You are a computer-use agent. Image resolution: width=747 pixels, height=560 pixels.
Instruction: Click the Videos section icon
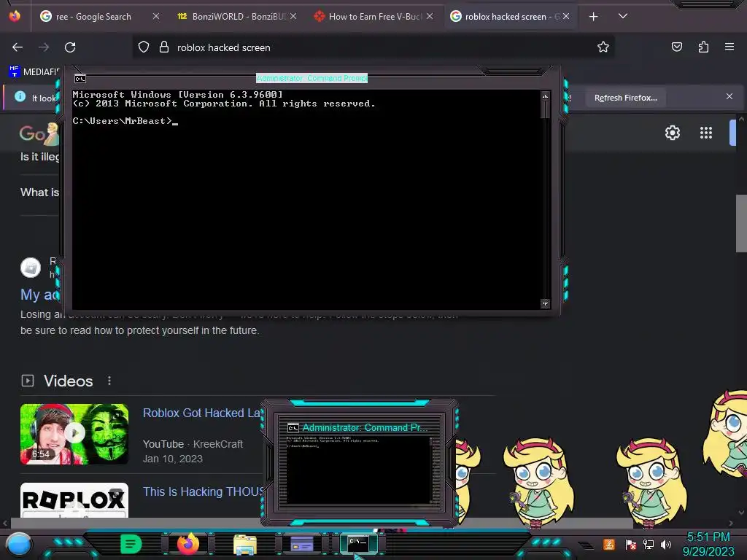[x=28, y=381]
